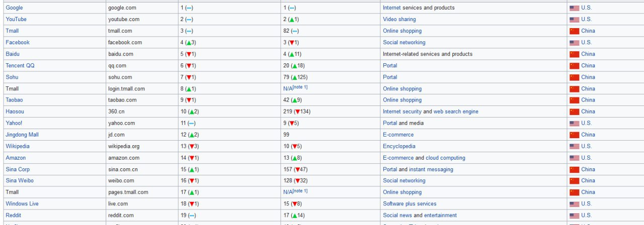Open the Social news link
Screen dimensions: 644x225
(x=397, y=215)
